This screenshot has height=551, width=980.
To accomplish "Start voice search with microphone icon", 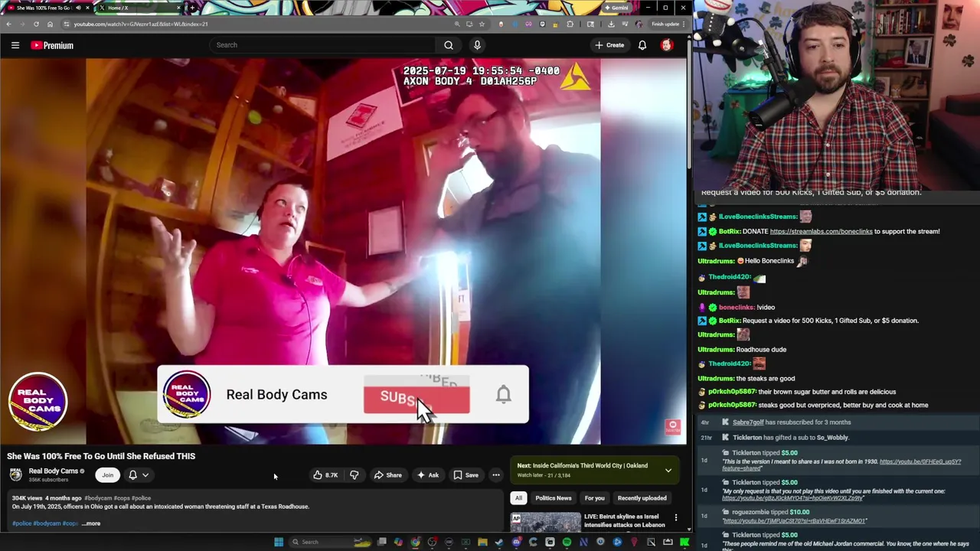I will 477,45.
